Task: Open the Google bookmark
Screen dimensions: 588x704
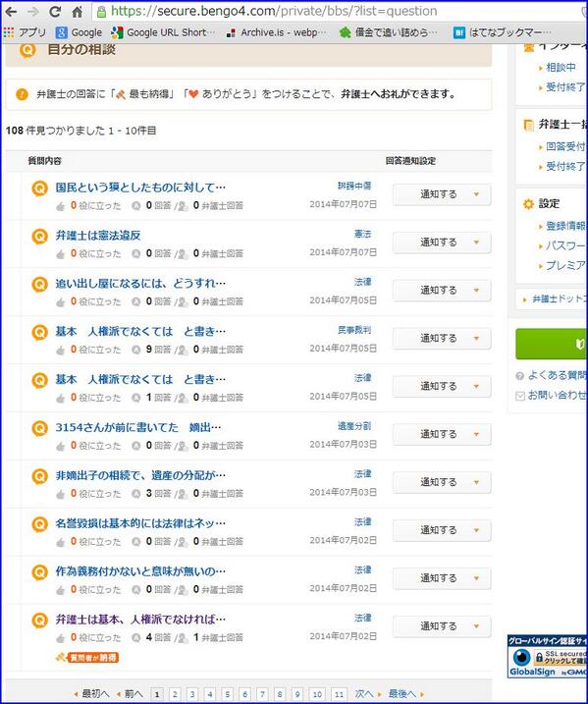Action: coord(79,32)
